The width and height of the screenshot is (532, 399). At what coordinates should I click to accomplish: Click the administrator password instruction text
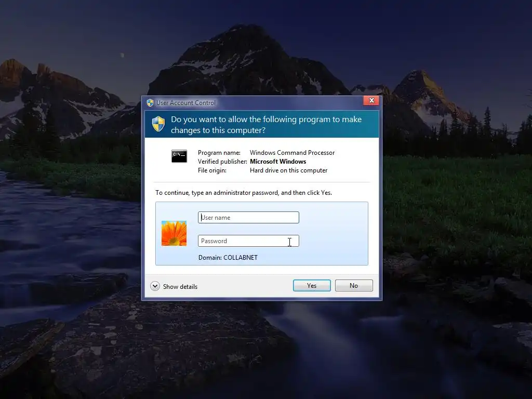(x=244, y=193)
